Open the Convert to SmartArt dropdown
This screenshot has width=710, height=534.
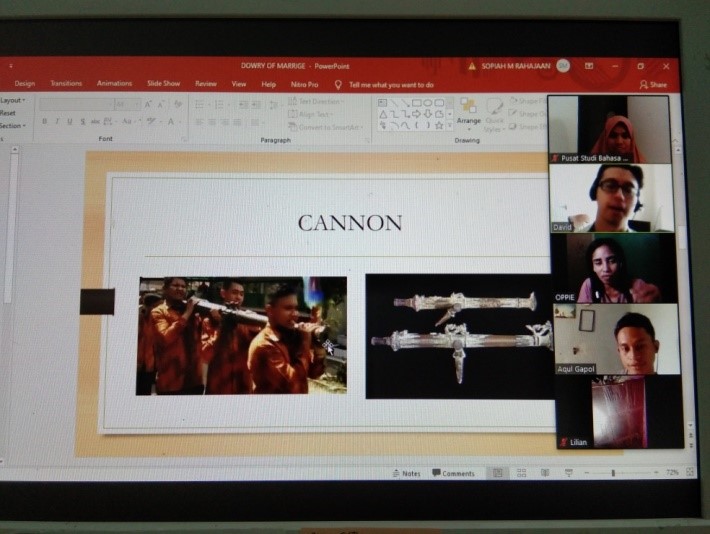point(326,127)
